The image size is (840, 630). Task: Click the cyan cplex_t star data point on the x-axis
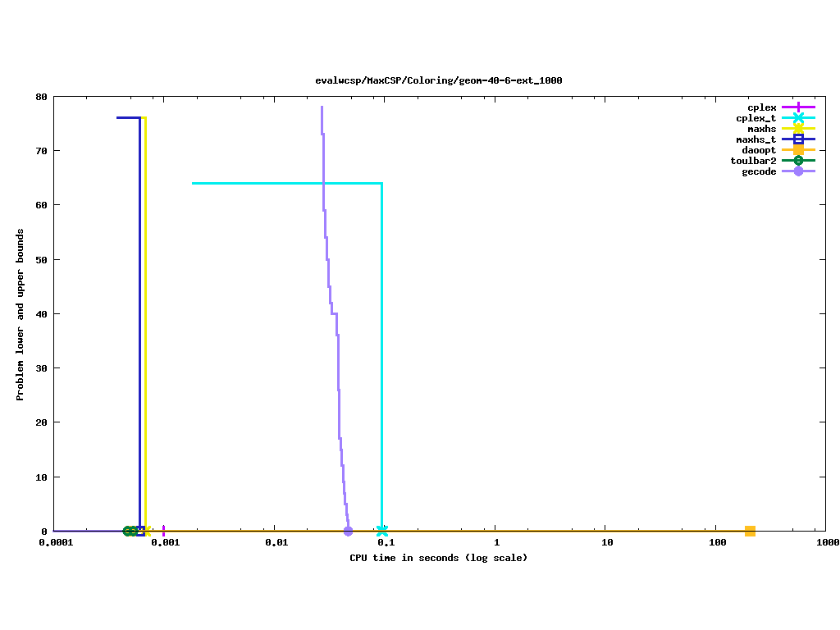pyautogui.click(x=382, y=531)
